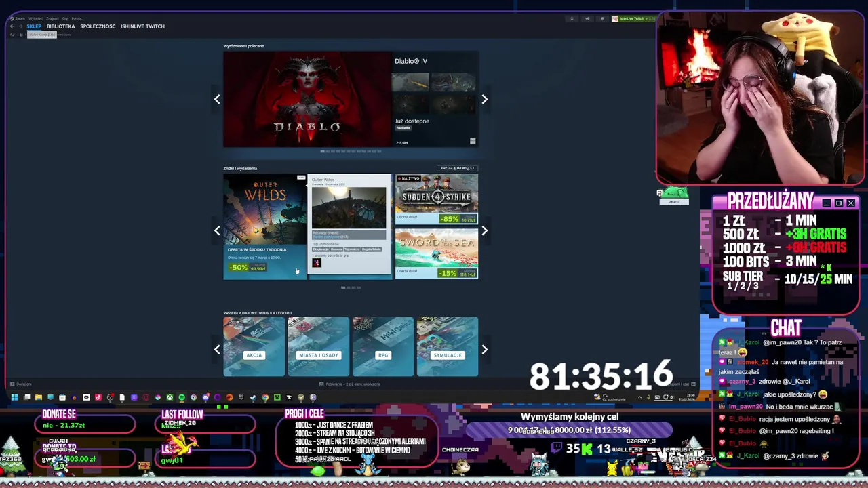Open the RPG category tile
The width and height of the screenshot is (868, 488).
coord(383,346)
